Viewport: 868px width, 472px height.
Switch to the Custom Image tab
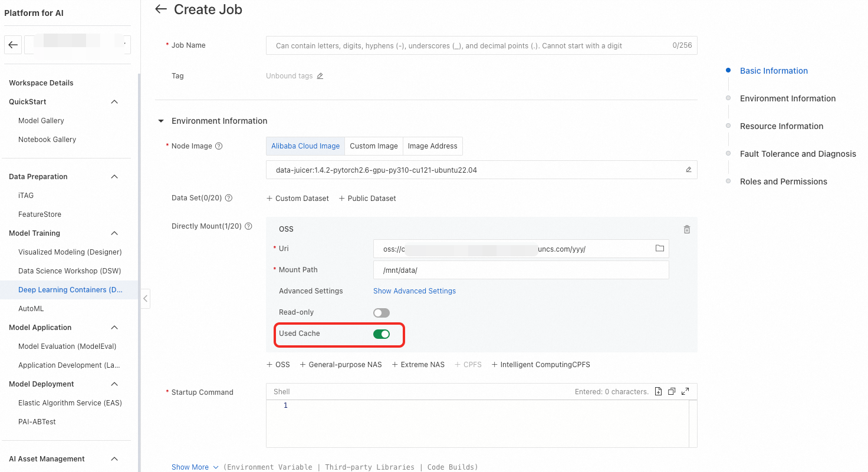click(x=374, y=146)
